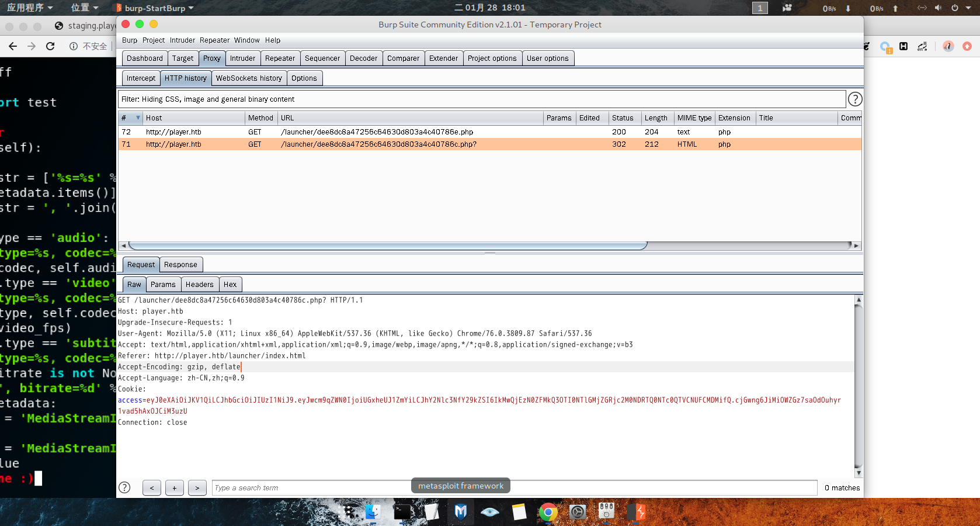Open Google Chrome from the dock
This screenshot has width=980, height=526.
(548, 513)
